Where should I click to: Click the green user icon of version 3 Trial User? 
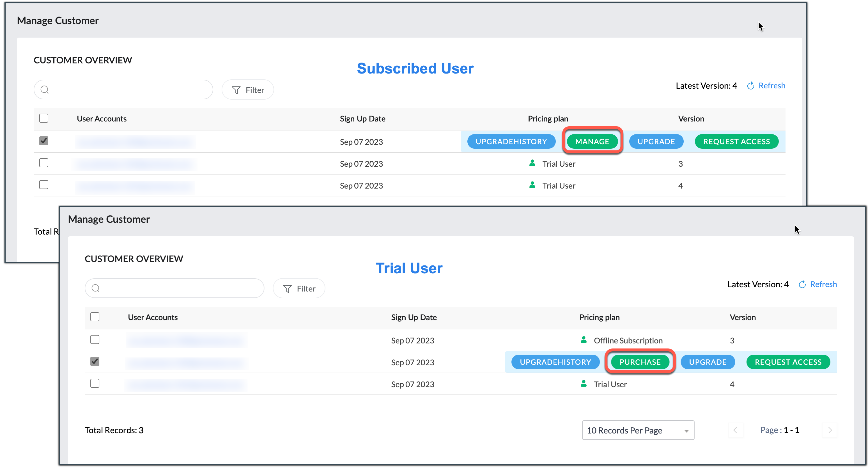pyautogui.click(x=532, y=163)
